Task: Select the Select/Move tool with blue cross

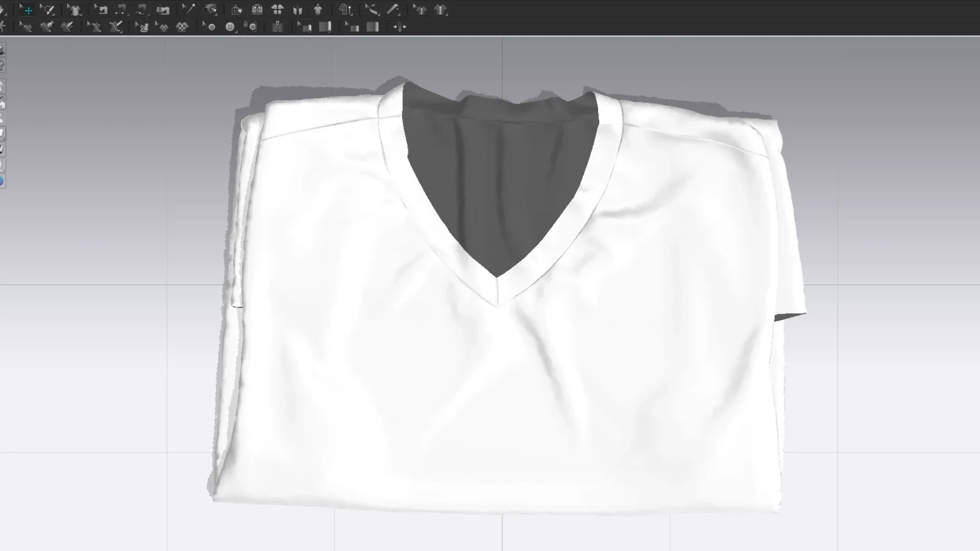Action: coord(29,11)
